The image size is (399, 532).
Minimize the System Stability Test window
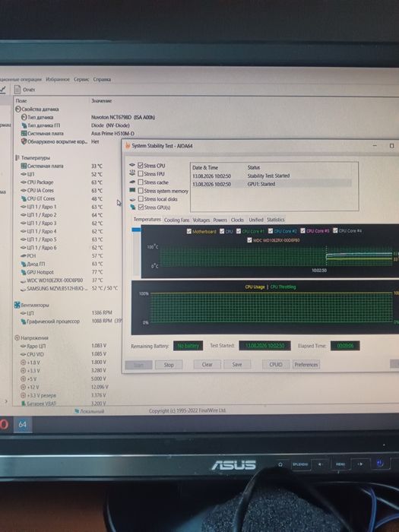[375, 146]
